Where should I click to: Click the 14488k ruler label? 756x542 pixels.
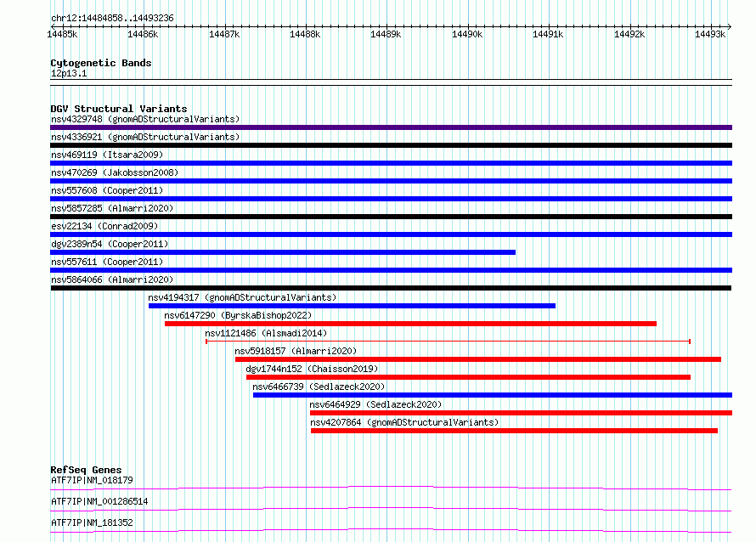(x=305, y=34)
